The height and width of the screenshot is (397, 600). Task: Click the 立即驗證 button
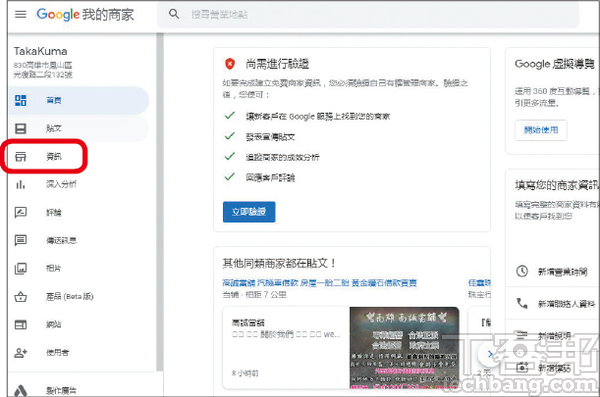point(249,212)
